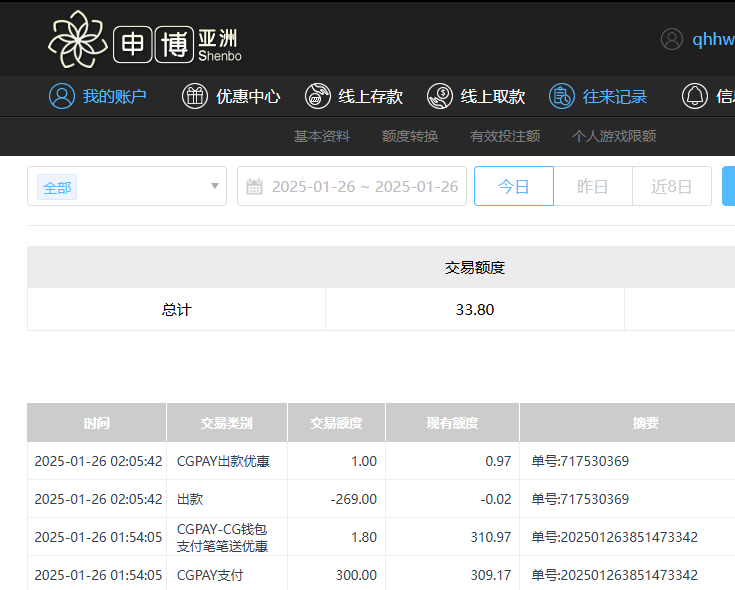The height and width of the screenshot is (590, 735).
Task: Click the online withdrawal 线上取款 icon
Action: coord(440,96)
